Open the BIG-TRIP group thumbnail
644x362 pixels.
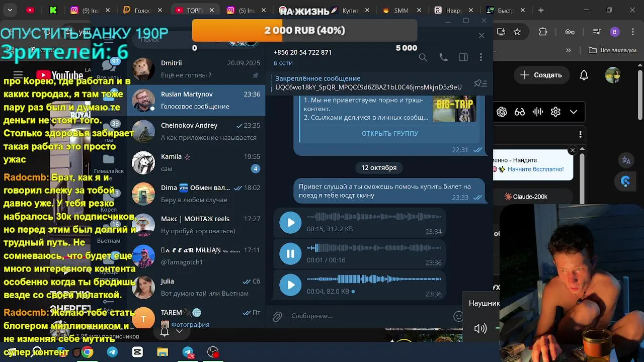click(454, 109)
